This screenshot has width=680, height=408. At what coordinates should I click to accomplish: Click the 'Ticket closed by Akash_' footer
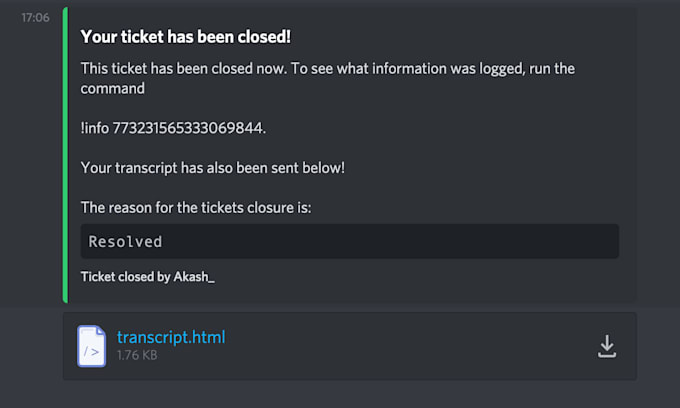(147, 277)
